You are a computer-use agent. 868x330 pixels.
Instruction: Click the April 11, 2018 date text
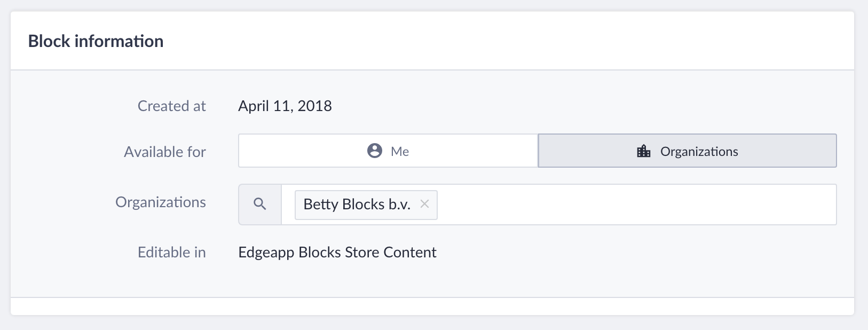coord(285,106)
